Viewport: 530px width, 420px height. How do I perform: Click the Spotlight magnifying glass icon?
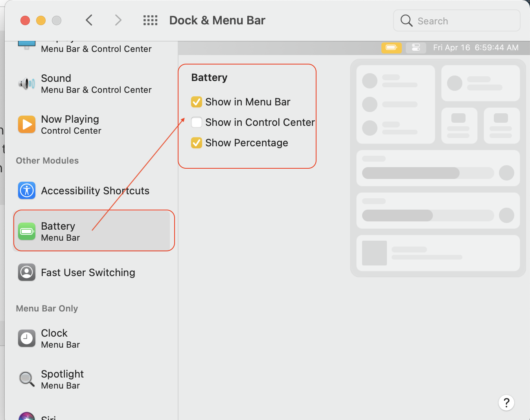(x=27, y=379)
